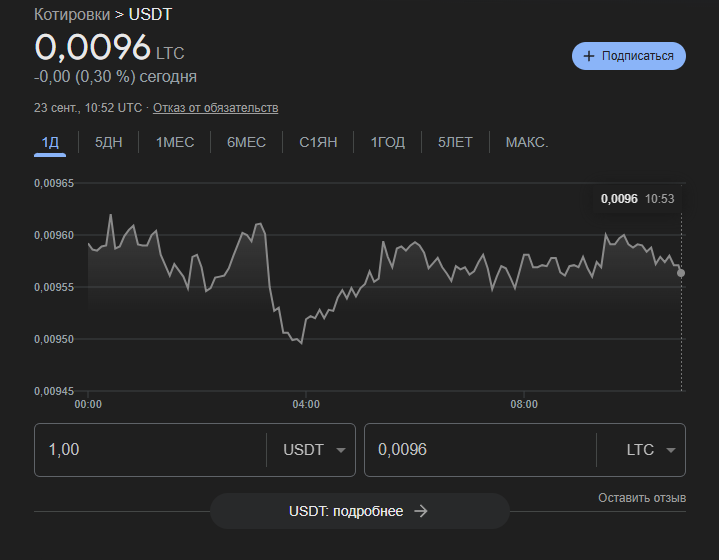The image size is (719, 560).
Task: Open the Отказ от обязательств link
Action: (x=215, y=108)
